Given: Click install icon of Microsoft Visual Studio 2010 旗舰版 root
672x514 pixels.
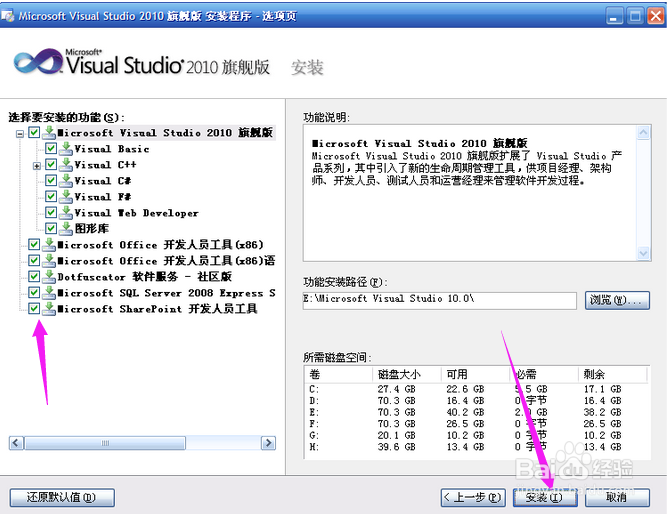Looking at the screenshot, I should pos(49,132).
